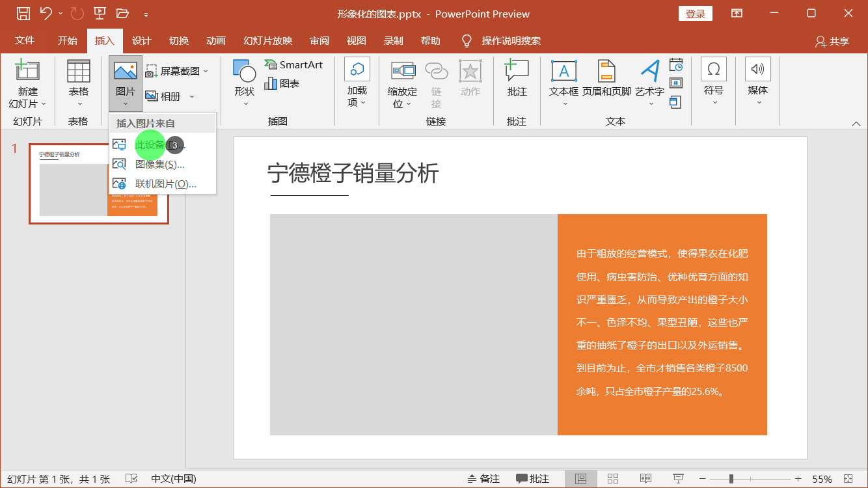Screen dimensions: 868x488
Task: Click the orange text box paragraph
Action: point(662,322)
